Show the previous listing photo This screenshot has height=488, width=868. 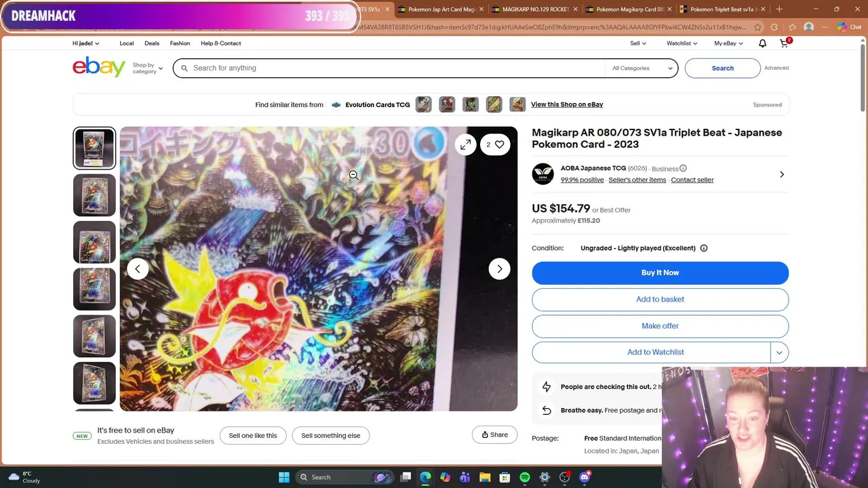pyautogui.click(x=138, y=269)
